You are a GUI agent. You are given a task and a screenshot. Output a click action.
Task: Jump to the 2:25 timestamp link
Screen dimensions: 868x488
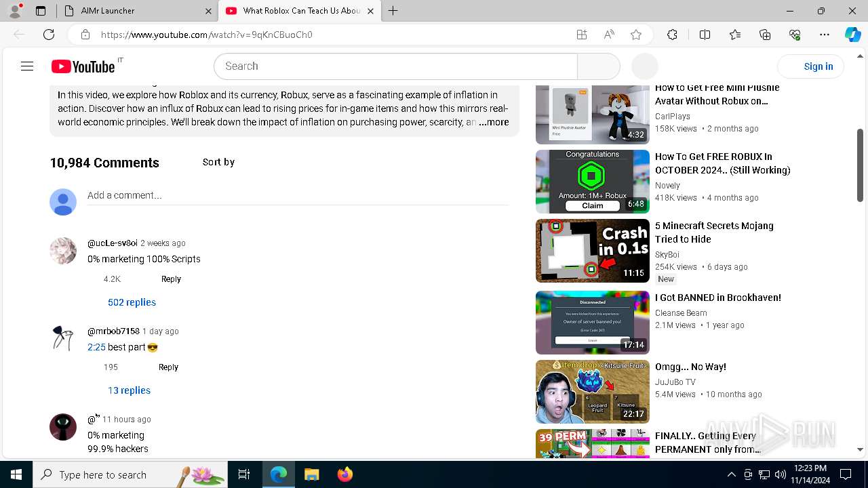point(96,347)
